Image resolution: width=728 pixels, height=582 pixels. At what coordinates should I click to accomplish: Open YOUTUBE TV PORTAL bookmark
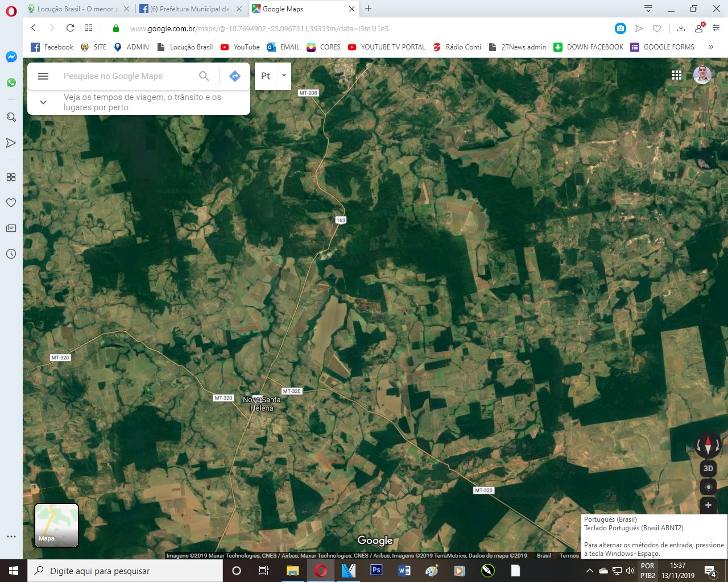point(387,47)
